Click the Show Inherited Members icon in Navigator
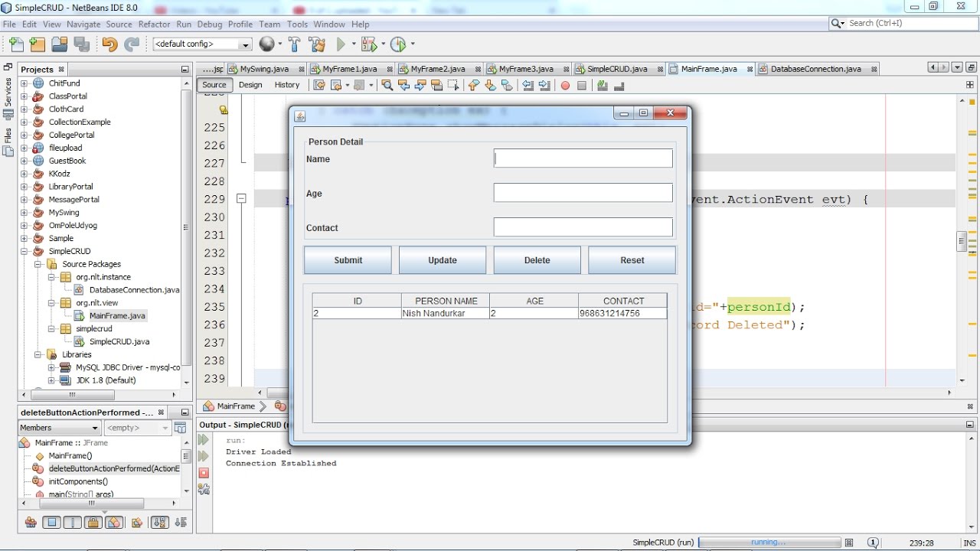980x551 pixels. pyautogui.click(x=31, y=523)
